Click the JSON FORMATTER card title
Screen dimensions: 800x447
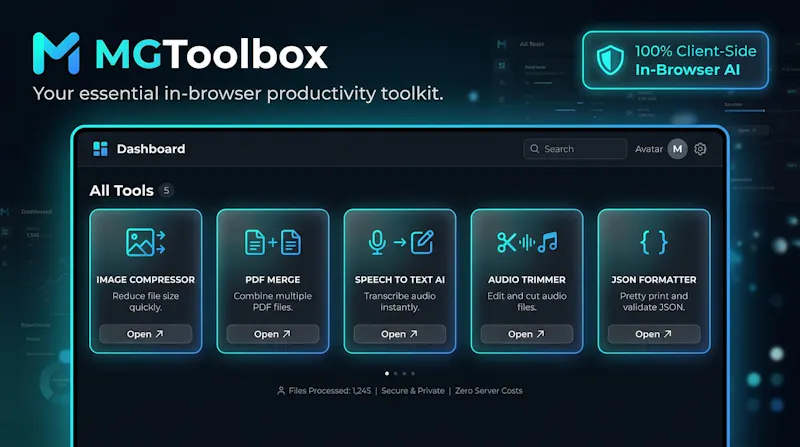click(654, 280)
